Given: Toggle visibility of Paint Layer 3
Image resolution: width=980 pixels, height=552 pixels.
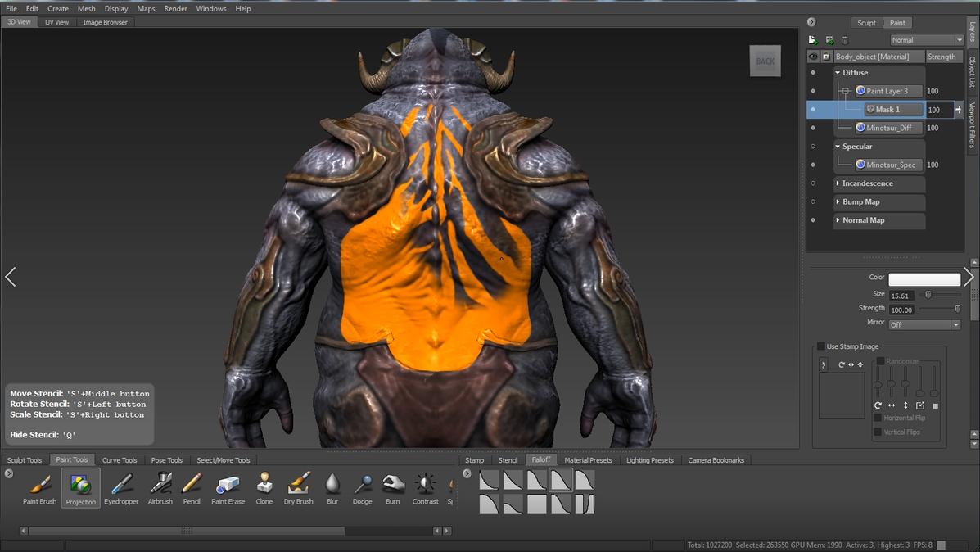Looking at the screenshot, I should point(813,91).
